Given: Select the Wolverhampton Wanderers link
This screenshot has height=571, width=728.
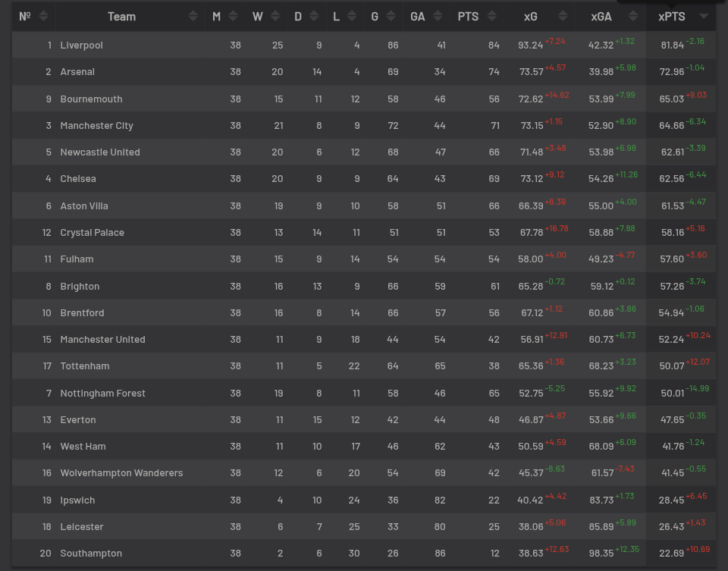Looking at the screenshot, I should pos(121,473).
